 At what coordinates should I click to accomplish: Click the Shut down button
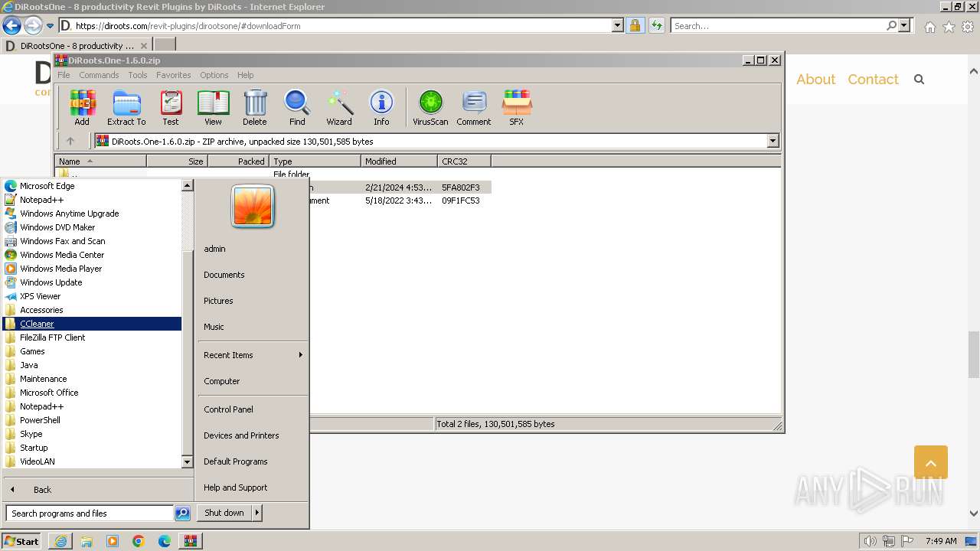click(224, 513)
